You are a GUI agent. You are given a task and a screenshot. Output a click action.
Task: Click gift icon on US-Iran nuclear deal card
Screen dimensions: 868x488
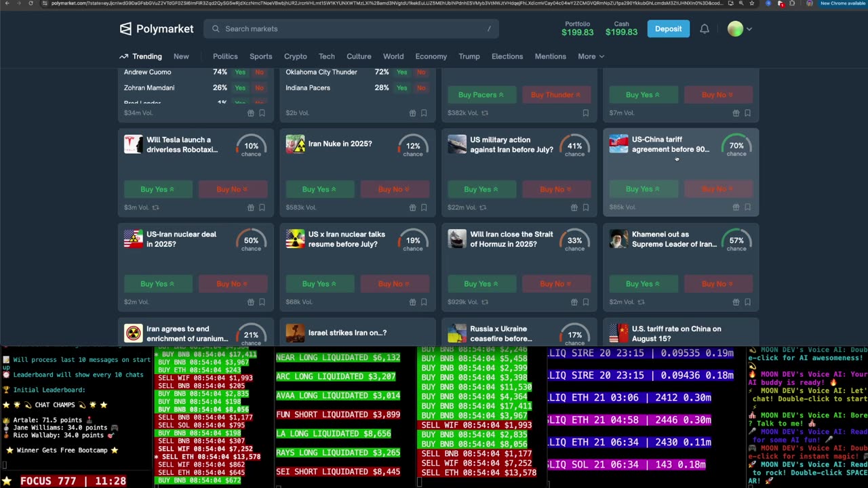click(x=250, y=302)
